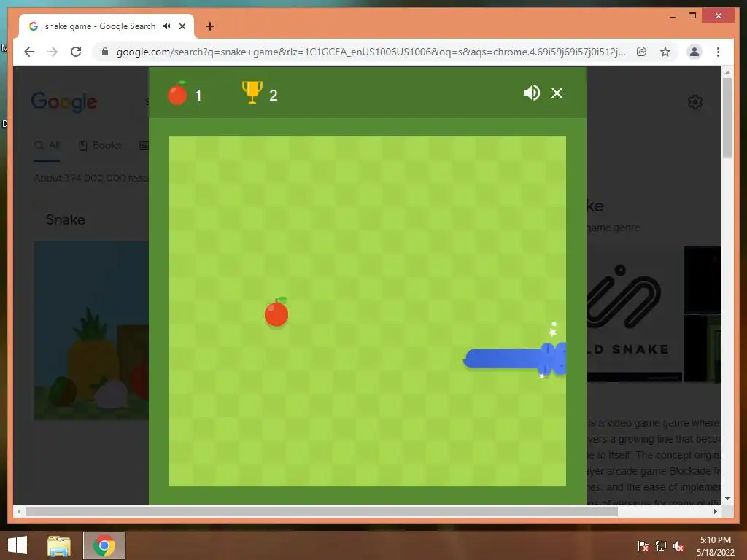Go forward in browser history

pos(53,52)
